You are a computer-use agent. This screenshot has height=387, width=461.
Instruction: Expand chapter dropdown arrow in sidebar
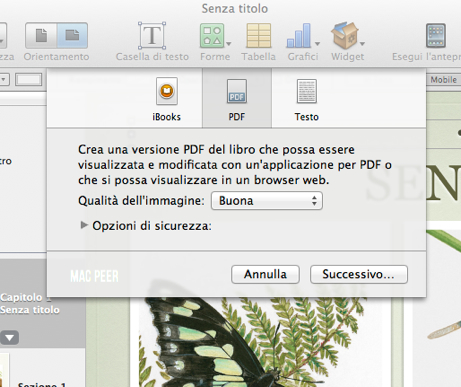point(9,338)
